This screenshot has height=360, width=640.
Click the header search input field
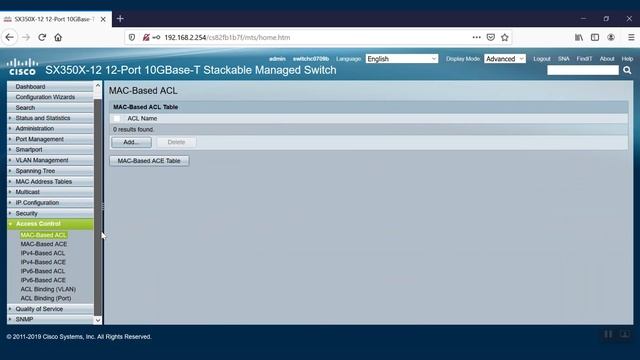click(583, 70)
